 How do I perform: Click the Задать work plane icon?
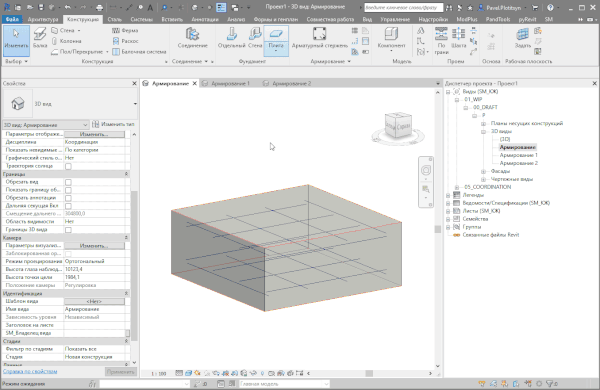[x=522, y=38]
